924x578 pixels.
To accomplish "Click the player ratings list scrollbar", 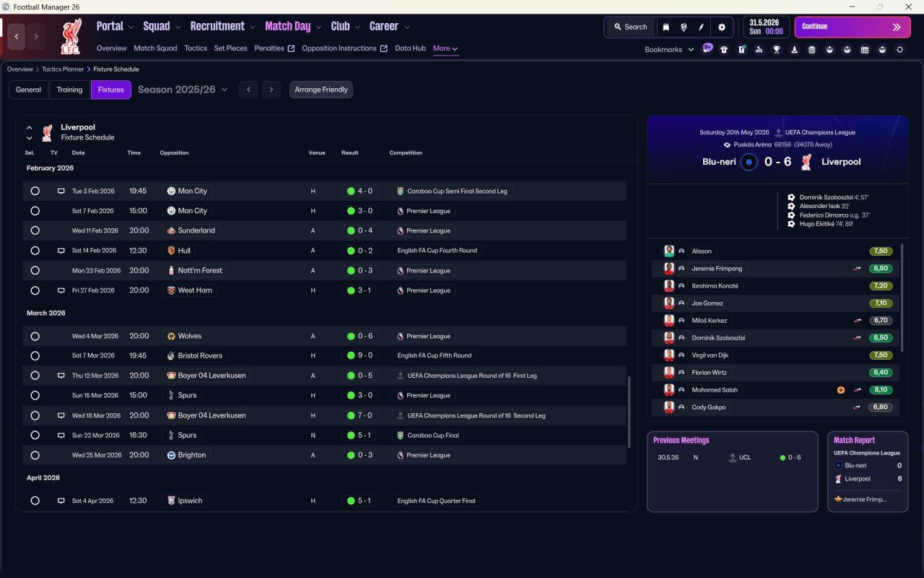I will pyautogui.click(x=902, y=298).
